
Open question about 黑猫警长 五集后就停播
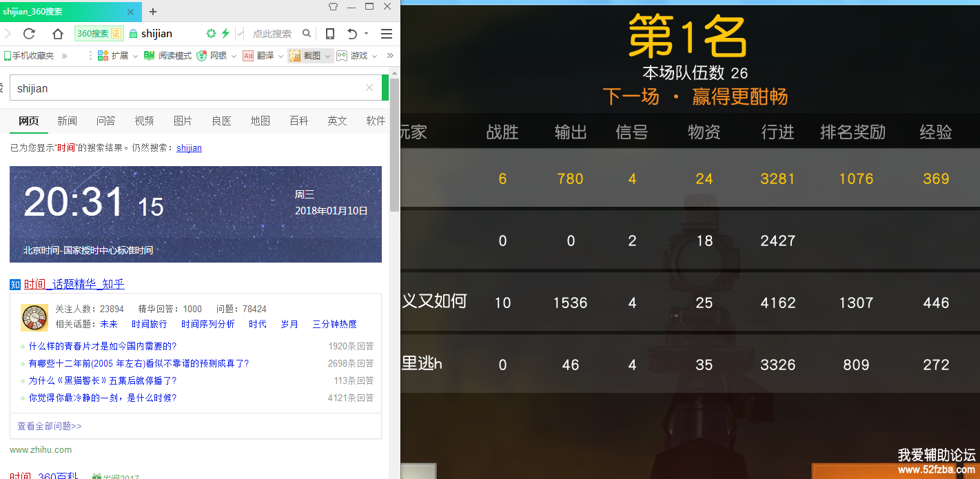[103, 380]
